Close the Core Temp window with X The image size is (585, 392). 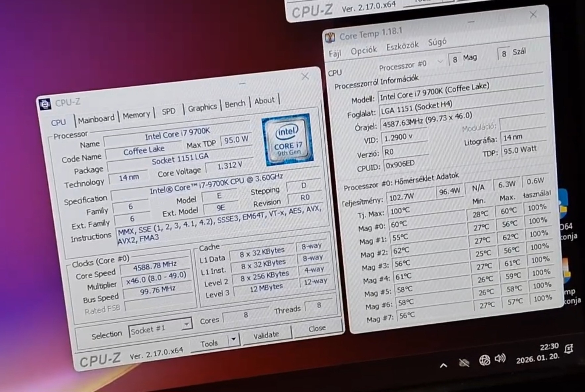point(533,15)
